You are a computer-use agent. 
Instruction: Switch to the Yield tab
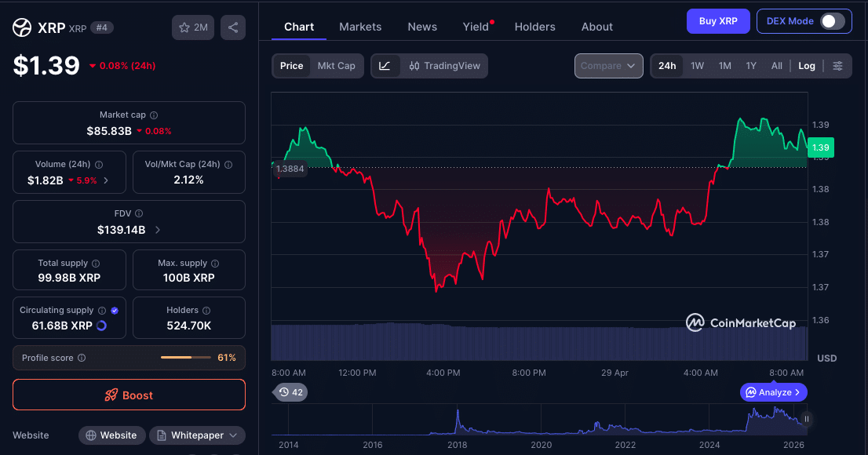pyautogui.click(x=476, y=27)
